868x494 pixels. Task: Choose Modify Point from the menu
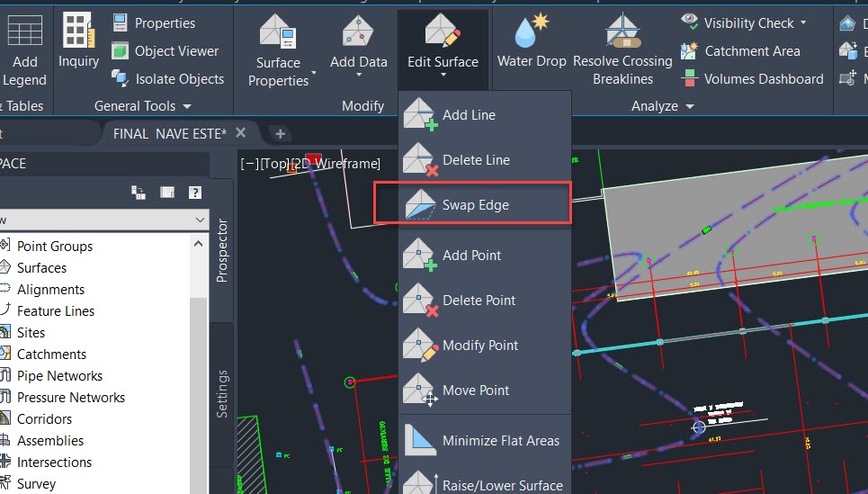click(x=485, y=345)
